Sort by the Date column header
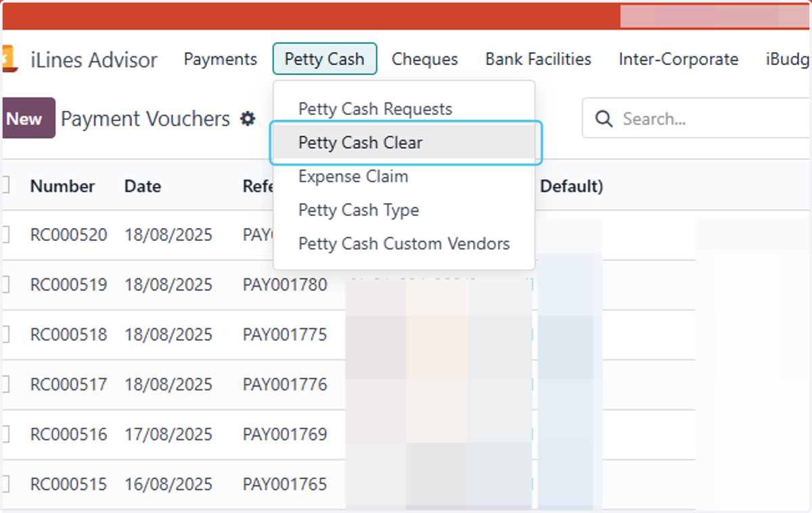Screen dimensions: 812x513 [x=143, y=186]
